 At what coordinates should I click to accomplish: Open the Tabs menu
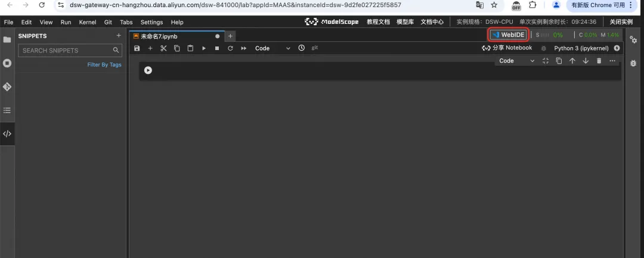coord(126,22)
